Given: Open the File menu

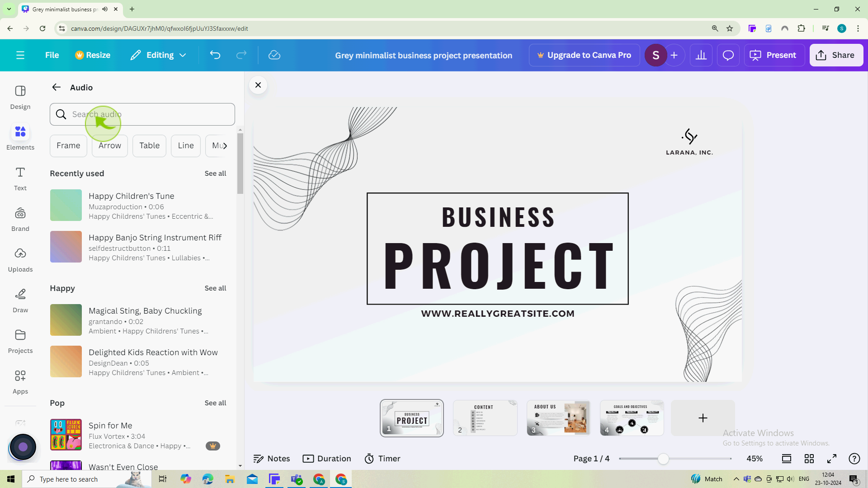Looking at the screenshot, I should pos(52,55).
